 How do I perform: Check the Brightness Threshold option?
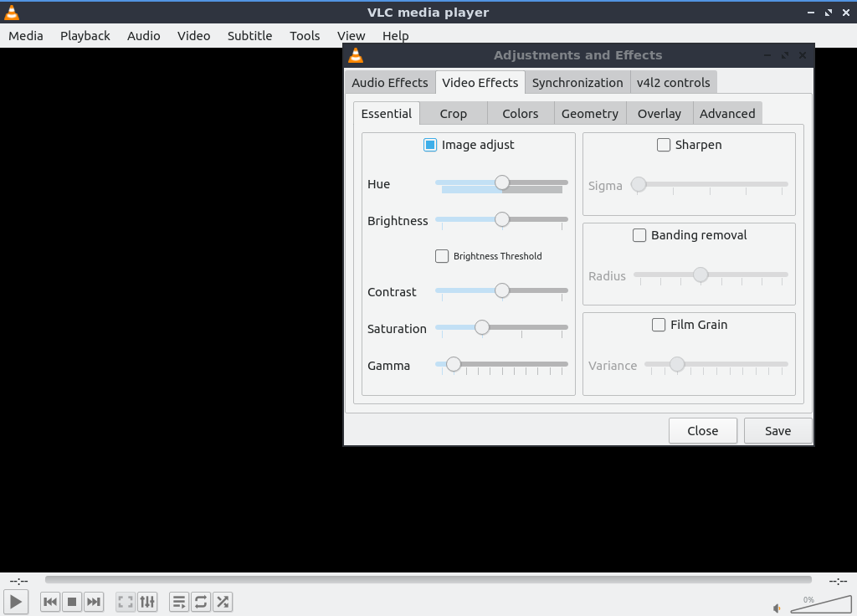[442, 256]
